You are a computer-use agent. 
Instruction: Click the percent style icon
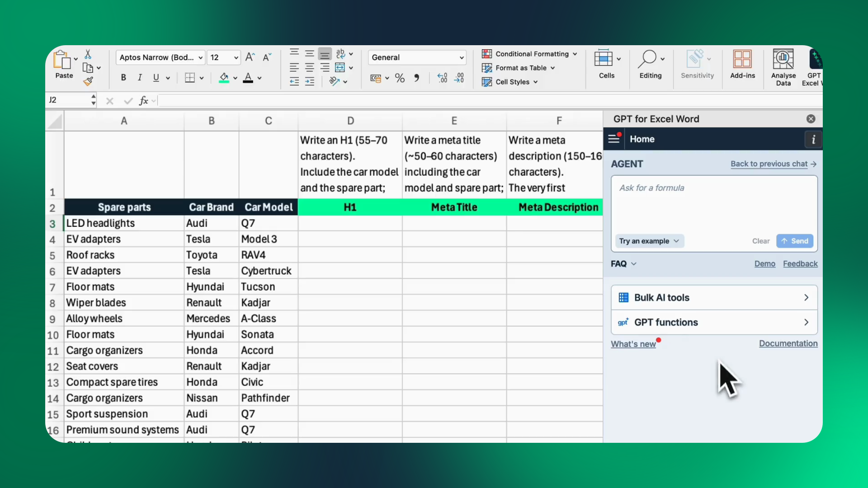tap(400, 78)
